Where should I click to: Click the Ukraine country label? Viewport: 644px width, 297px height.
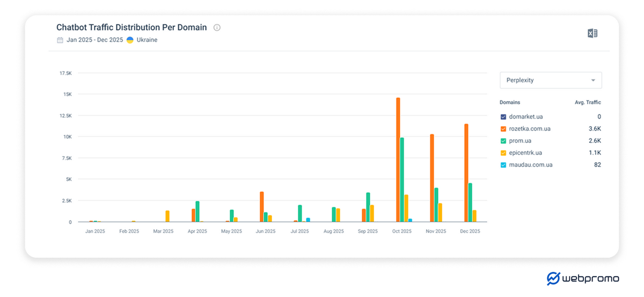147,40
